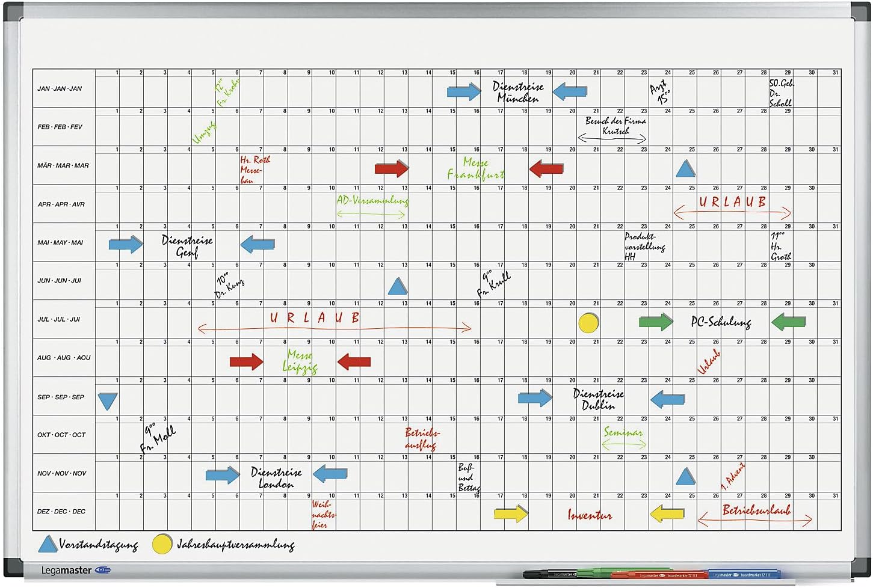Select the red left arrow in the March row

tap(546, 168)
